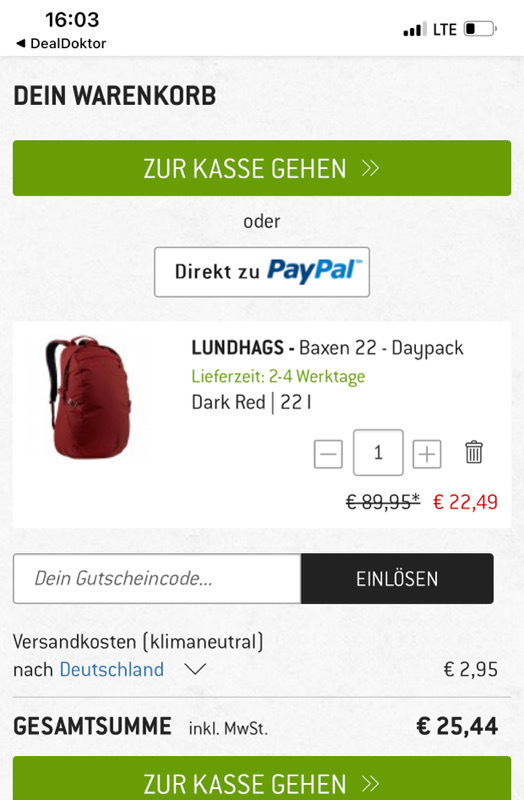Focus the Gutscheincode input field
This screenshot has height=800, width=524.
pos(157,579)
